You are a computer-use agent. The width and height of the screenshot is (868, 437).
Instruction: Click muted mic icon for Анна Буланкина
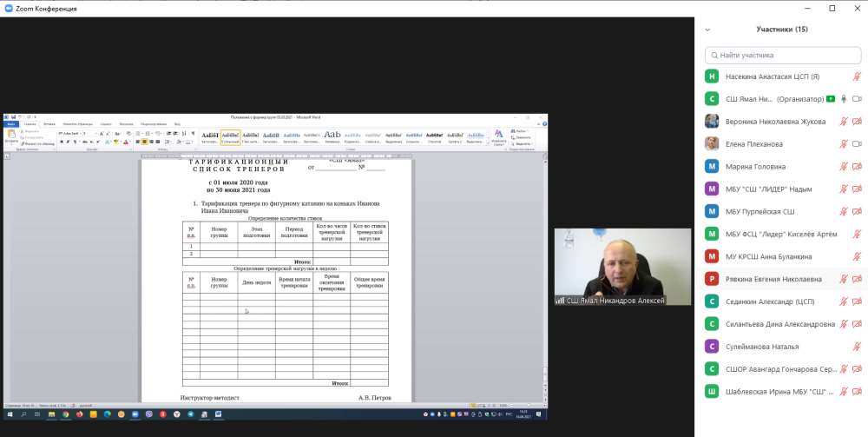pyautogui.click(x=857, y=256)
